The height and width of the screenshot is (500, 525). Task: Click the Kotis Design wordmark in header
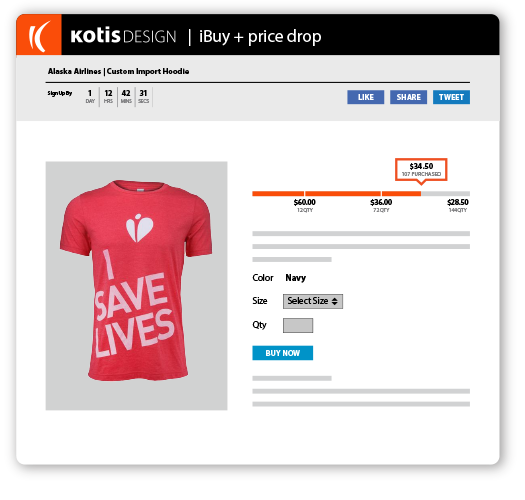coord(123,36)
